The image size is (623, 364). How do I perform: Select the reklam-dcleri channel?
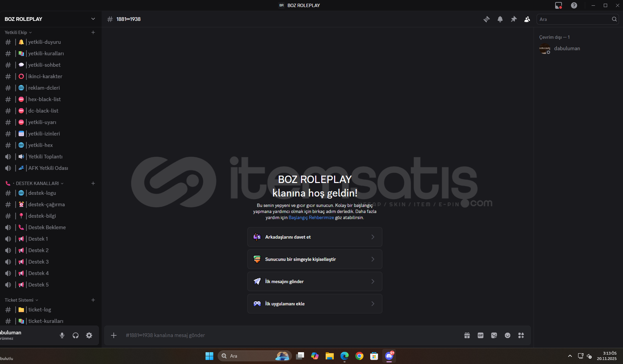tap(50, 88)
